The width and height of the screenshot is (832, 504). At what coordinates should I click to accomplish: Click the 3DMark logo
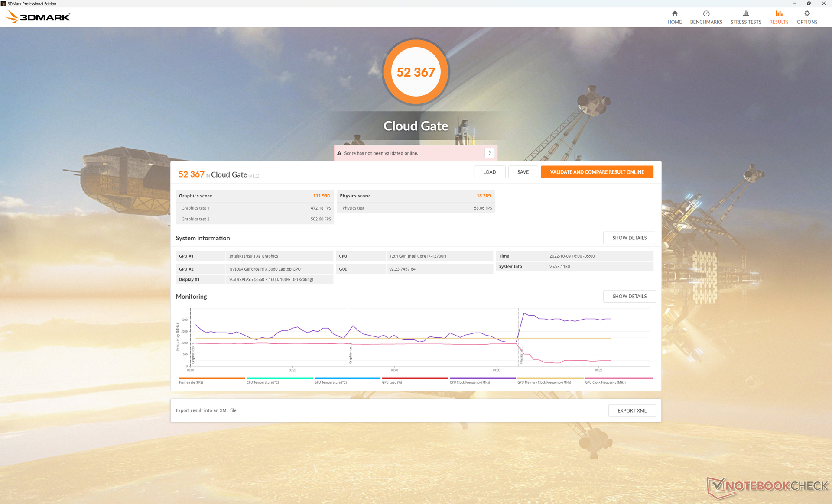[38, 17]
